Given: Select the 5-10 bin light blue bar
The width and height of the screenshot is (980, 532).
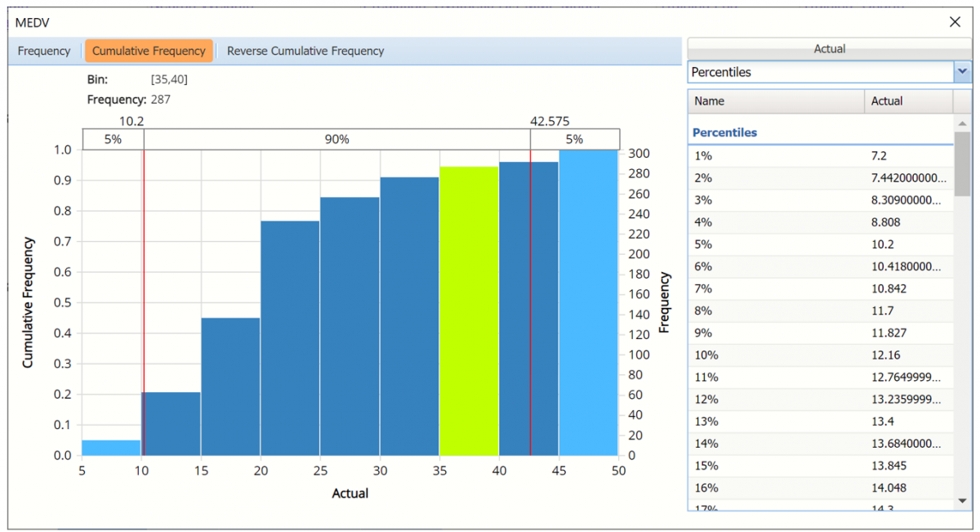Looking at the screenshot, I should tap(111, 447).
